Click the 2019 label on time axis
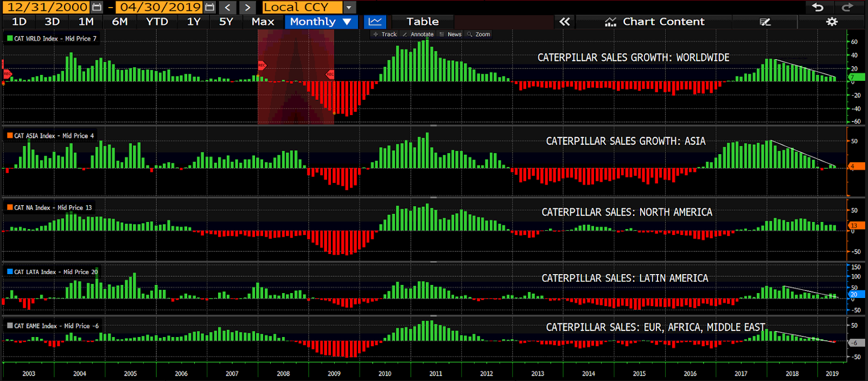 tap(832, 373)
